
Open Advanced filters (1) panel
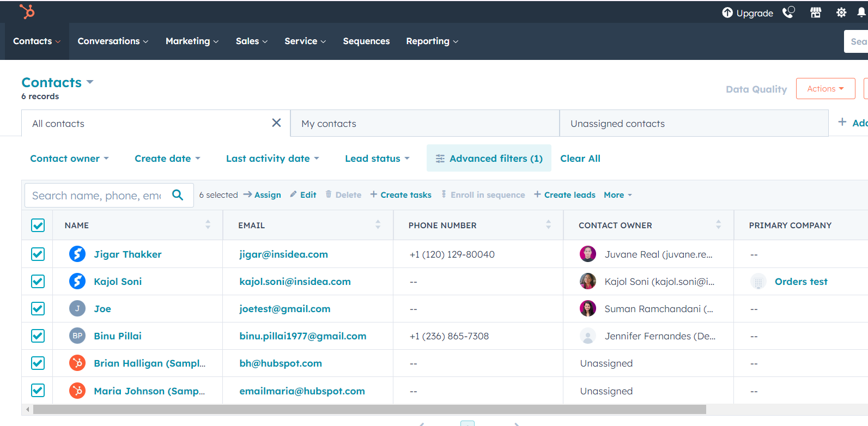[489, 159]
